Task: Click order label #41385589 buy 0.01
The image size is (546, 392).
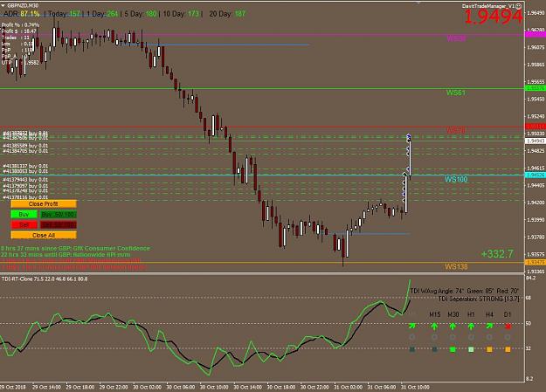Action: 25,146
